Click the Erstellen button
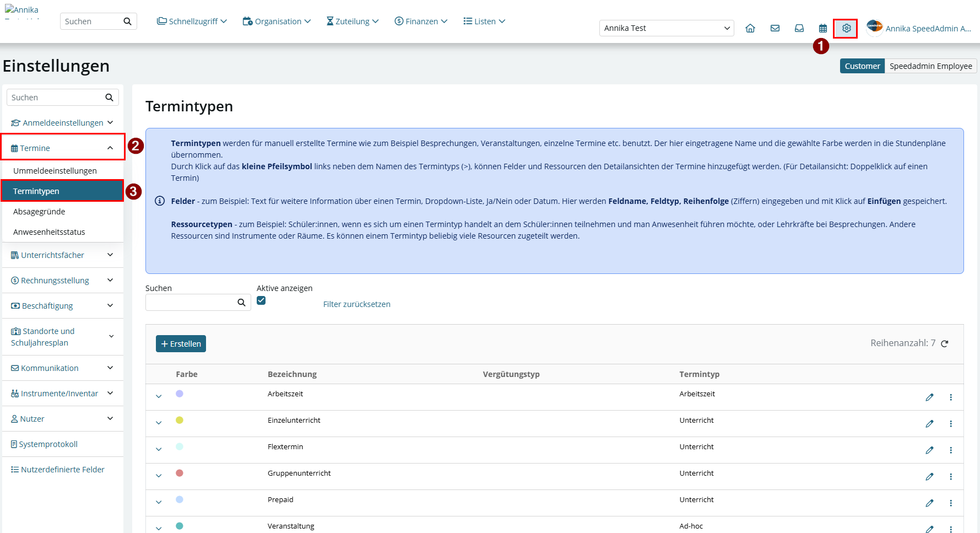Image resolution: width=980 pixels, height=533 pixels. (x=181, y=344)
